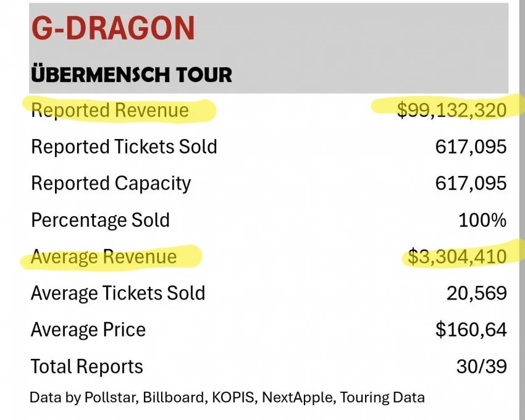Viewport: 525px width, 420px height.
Task: Click the Average Price label
Action: [88, 329]
